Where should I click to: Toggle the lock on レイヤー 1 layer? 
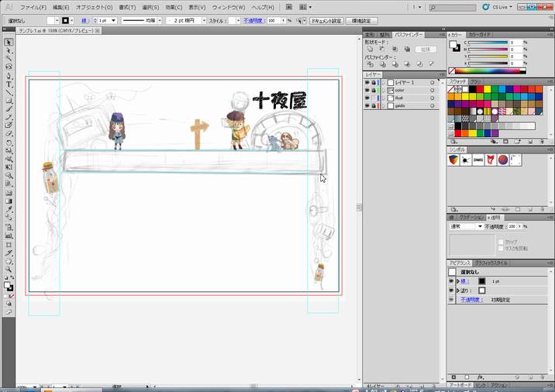tap(374, 82)
